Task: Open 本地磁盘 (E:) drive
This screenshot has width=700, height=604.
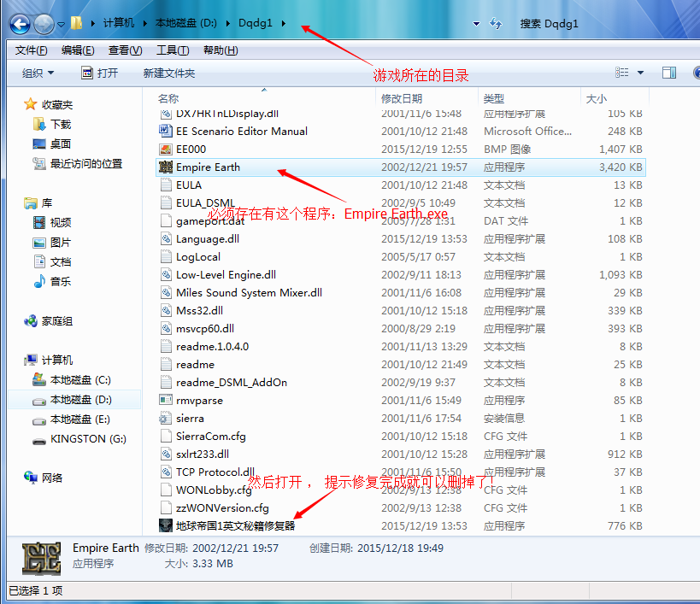Action: (x=79, y=419)
